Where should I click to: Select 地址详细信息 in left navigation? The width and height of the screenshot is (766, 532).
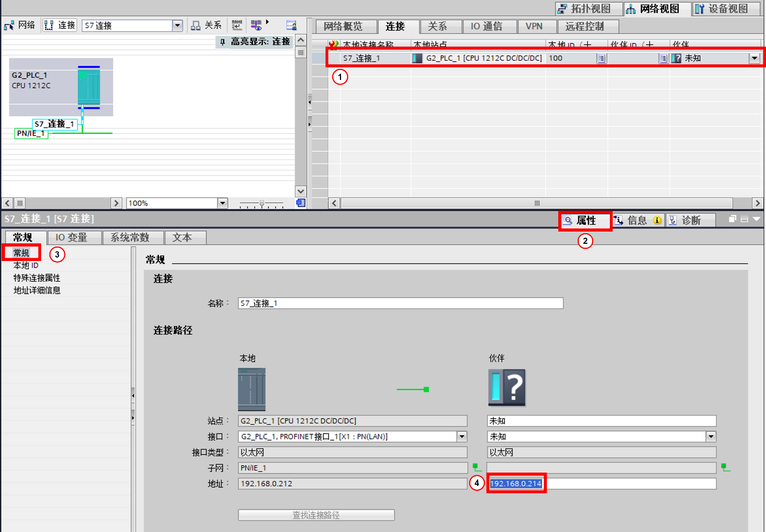37,290
